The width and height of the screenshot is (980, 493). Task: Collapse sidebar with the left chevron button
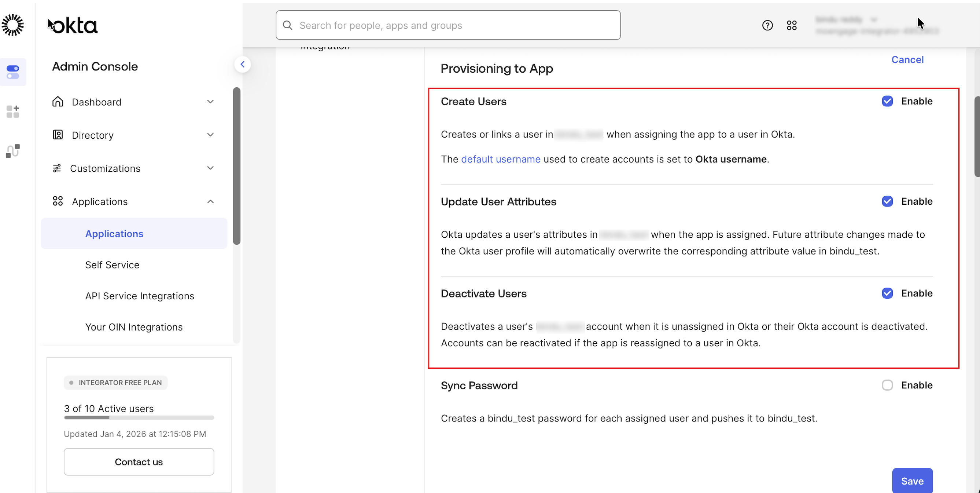click(x=242, y=64)
